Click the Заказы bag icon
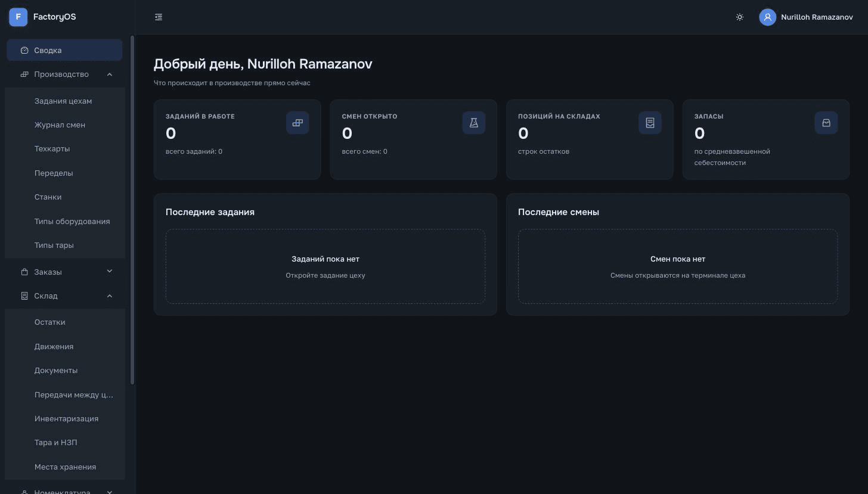The height and width of the screenshot is (494, 868). 24,272
